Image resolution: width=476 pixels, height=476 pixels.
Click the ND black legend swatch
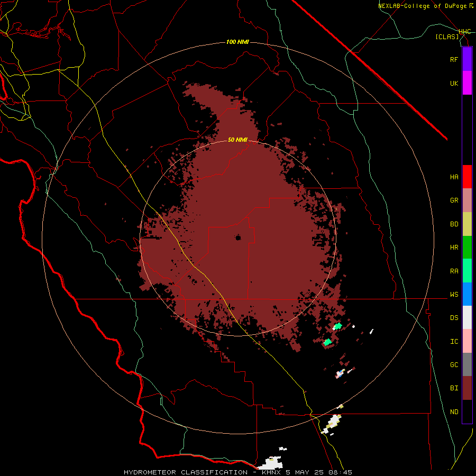click(x=467, y=411)
